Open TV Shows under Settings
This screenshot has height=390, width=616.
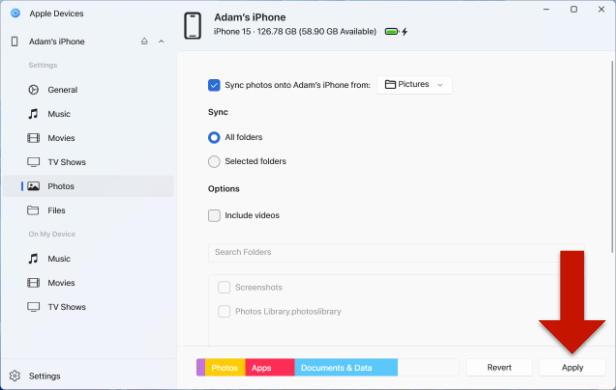tap(88, 162)
